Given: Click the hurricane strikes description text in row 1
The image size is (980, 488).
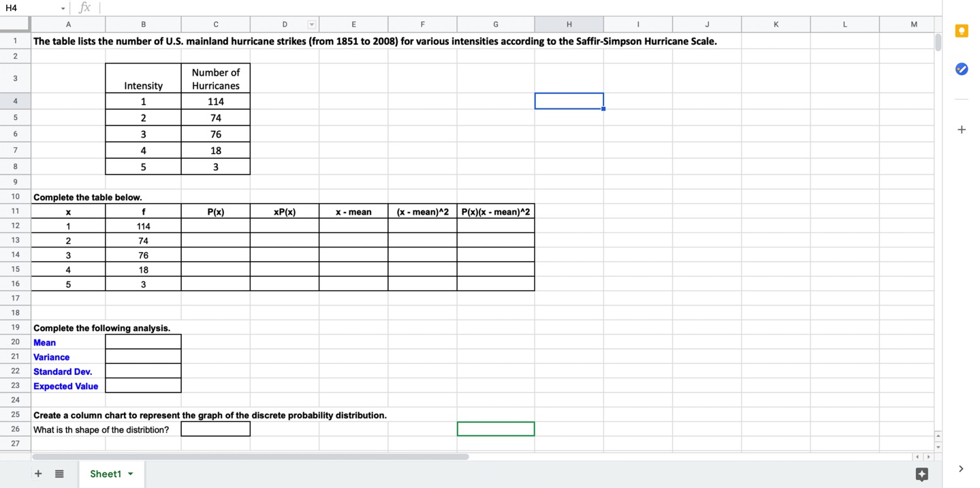Looking at the screenshot, I should pos(375,41).
